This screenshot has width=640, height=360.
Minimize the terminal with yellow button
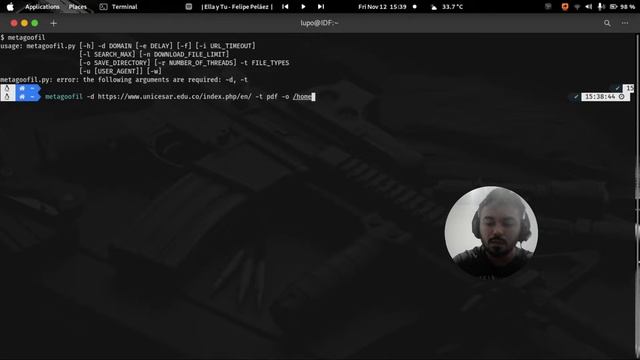click(24, 23)
